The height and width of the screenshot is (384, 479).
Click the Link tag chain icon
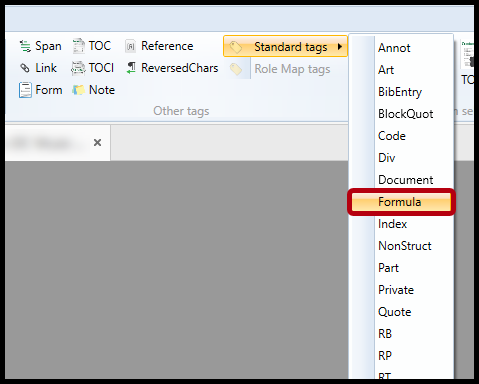click(25, 68)
